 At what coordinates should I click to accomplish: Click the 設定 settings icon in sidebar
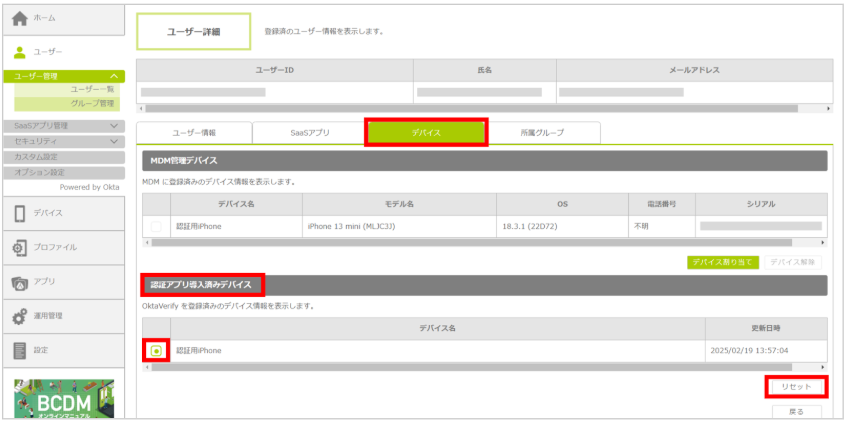click(20, 350)
